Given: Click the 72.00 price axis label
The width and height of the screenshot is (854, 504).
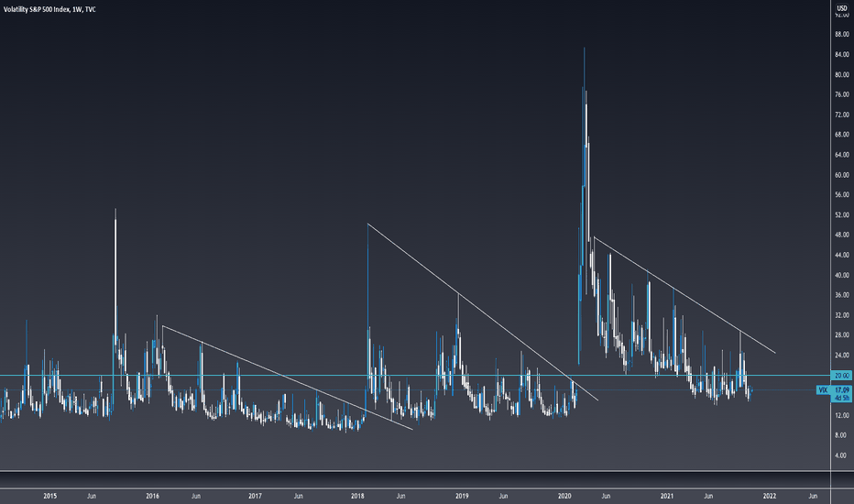Looking at the screenshot, I should pyautogui.click(x=841, y=115).
